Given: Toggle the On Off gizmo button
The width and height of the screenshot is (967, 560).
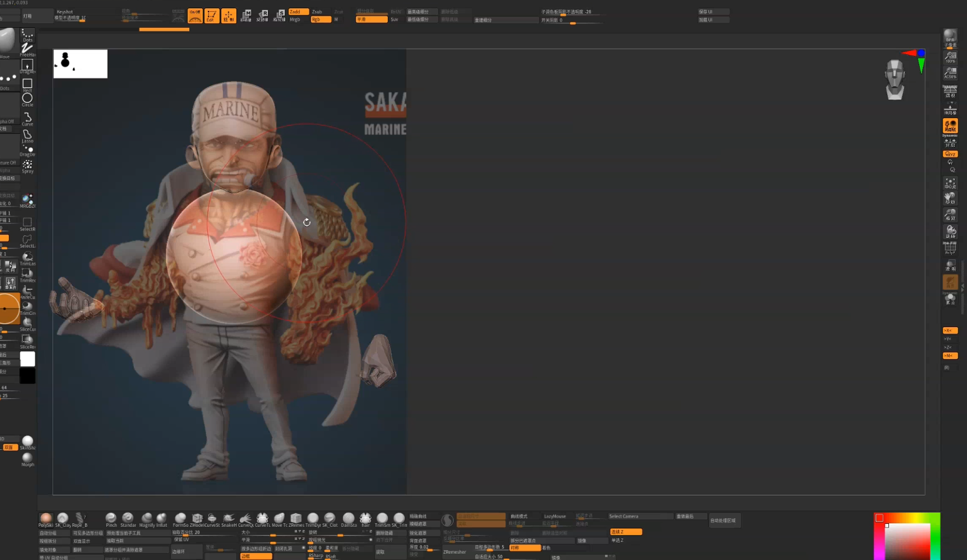Looking at the screenshot, I should click(x=195, y=16).
